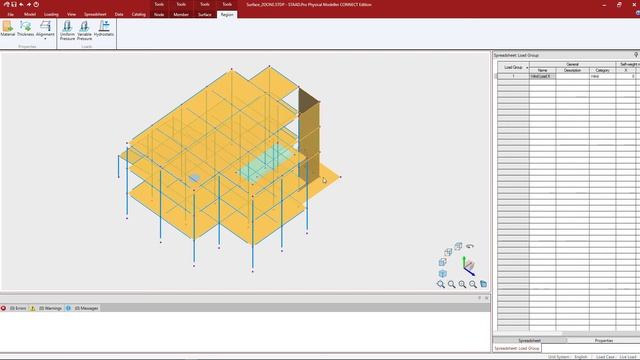
Task: Click the Undo arrow in the title bar
Action: coord(21,4)
